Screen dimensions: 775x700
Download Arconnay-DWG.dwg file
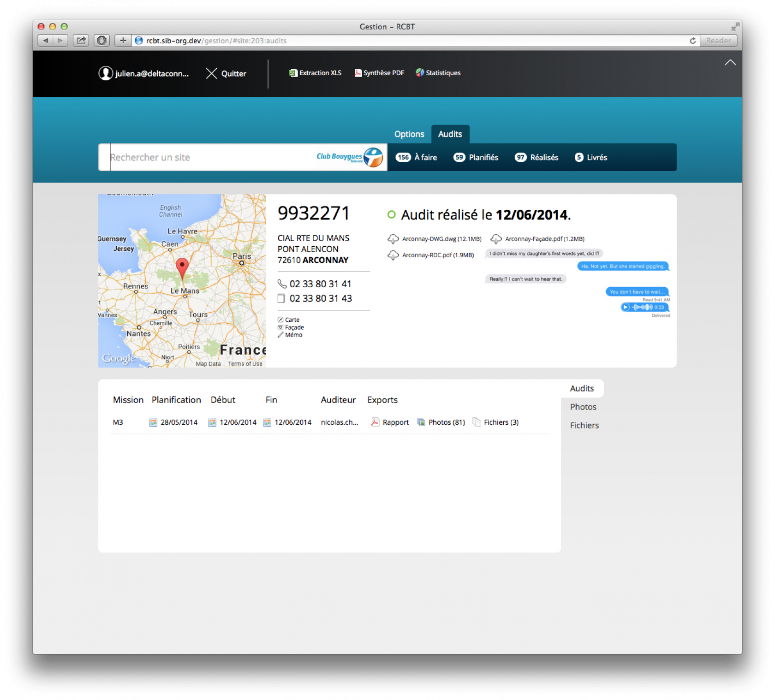[x=435, y=239]
